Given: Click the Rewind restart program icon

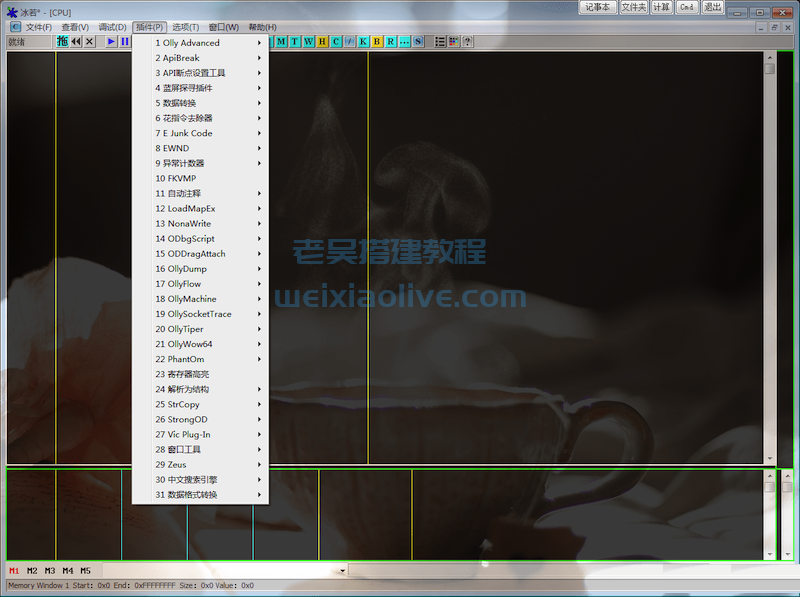Looking at the screenshot, I should [x=76, y=42].
